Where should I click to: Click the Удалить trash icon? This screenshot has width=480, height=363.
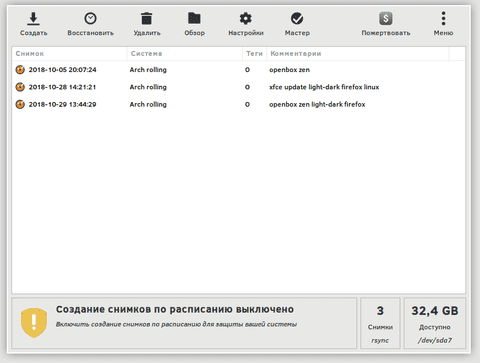coord(147,19)
